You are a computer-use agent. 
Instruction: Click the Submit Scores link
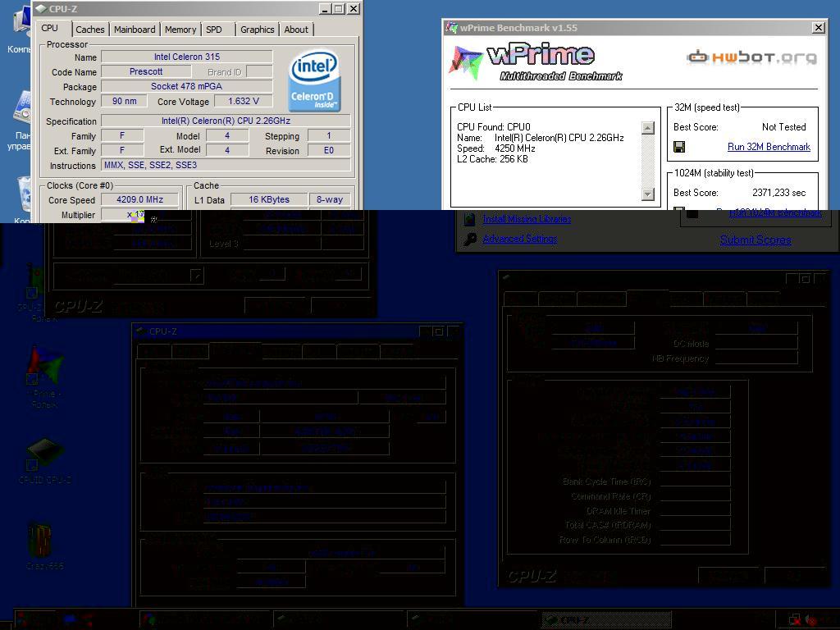pos(756,240)
